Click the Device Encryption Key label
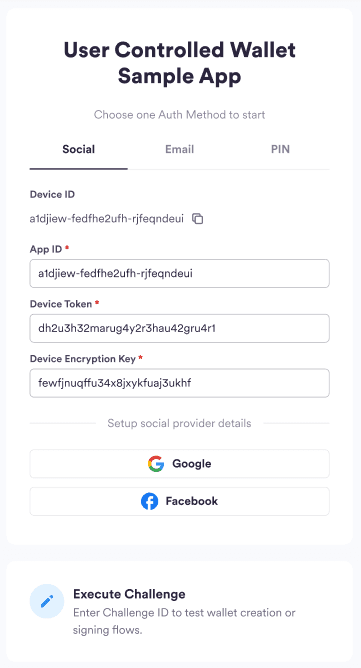Viewport: 361px width, 668px height. pyautogui.click(x=83, y=359)
